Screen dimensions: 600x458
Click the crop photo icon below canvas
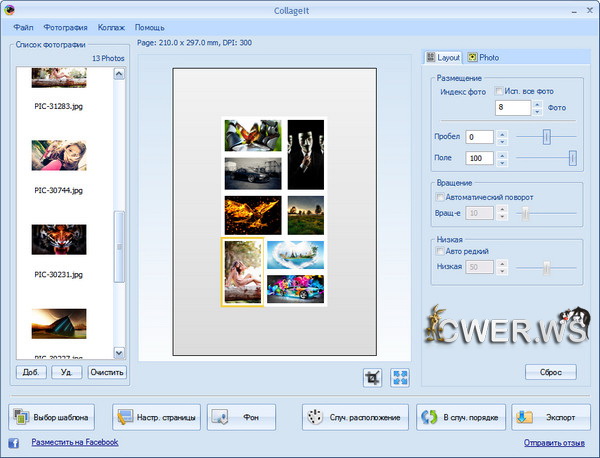[x=374, y=377]
